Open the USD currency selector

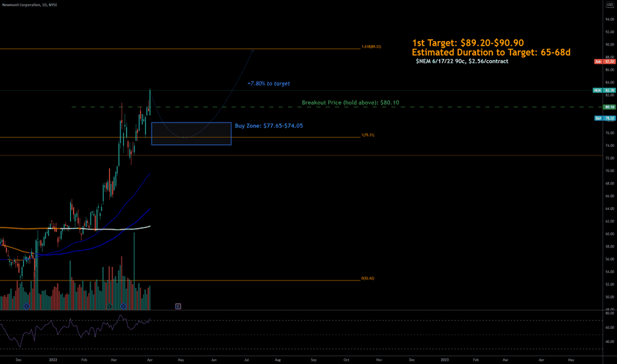[610, 5]
